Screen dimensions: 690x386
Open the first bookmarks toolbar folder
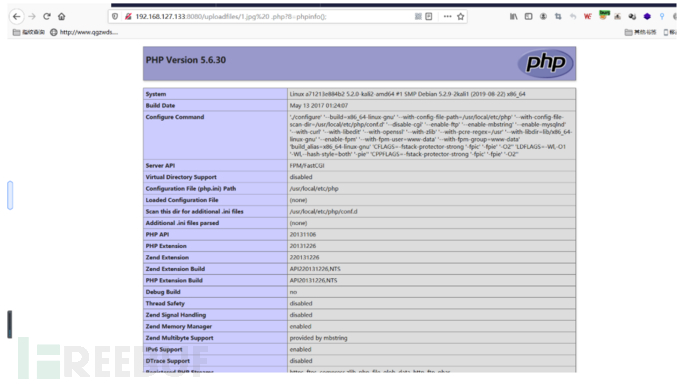point(29,32)
